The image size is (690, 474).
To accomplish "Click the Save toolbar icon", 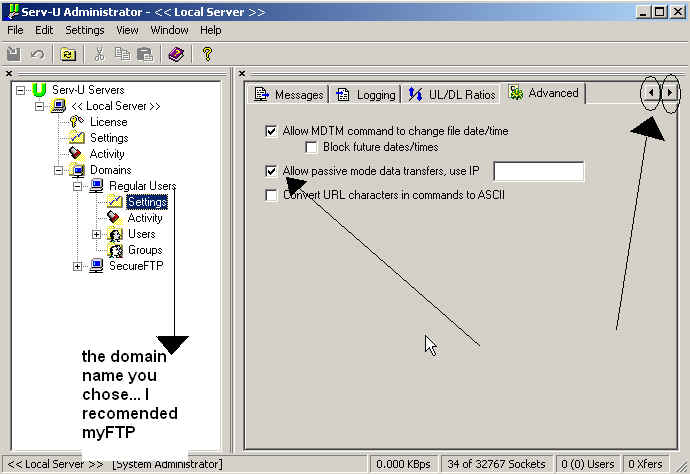I will tap(14, 54).
